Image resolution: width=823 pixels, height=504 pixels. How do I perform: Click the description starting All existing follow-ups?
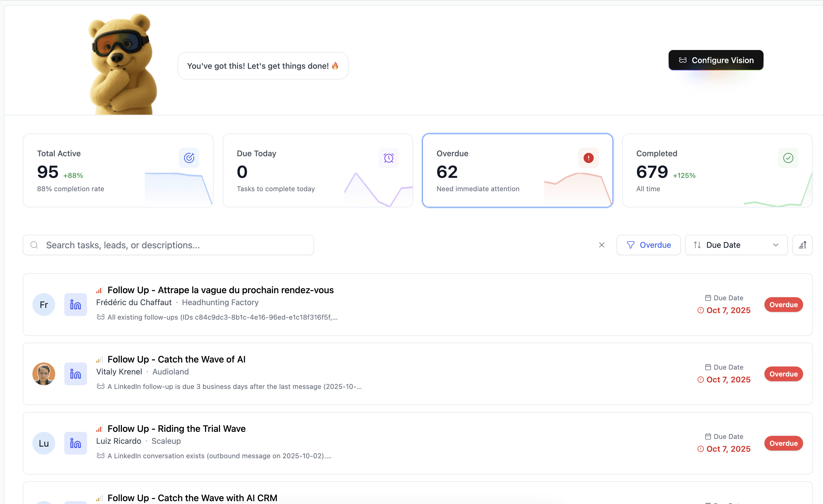[x=222, y=317]
